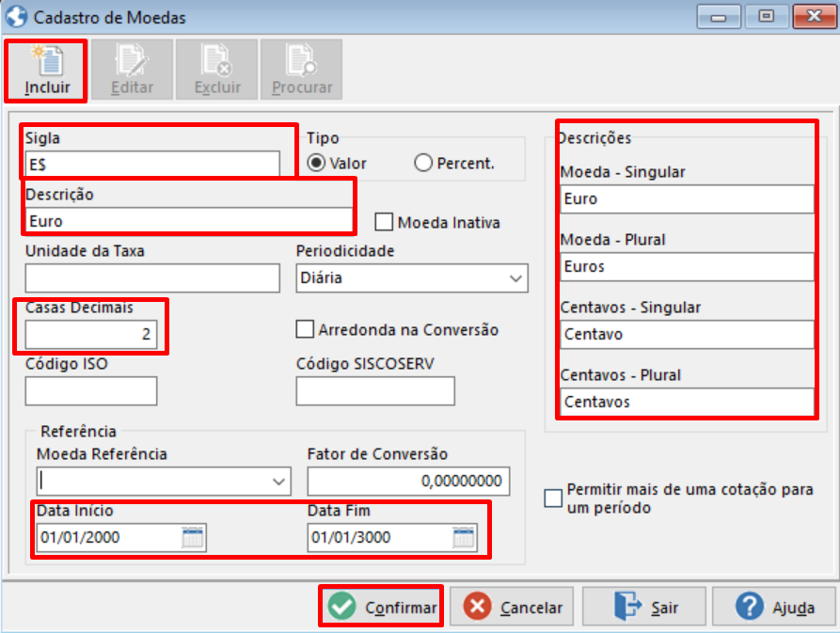Viewport: 840px width, 633px height.
Task: Click the Código SISCOSERV field
Action: click(x=375, y=391)
